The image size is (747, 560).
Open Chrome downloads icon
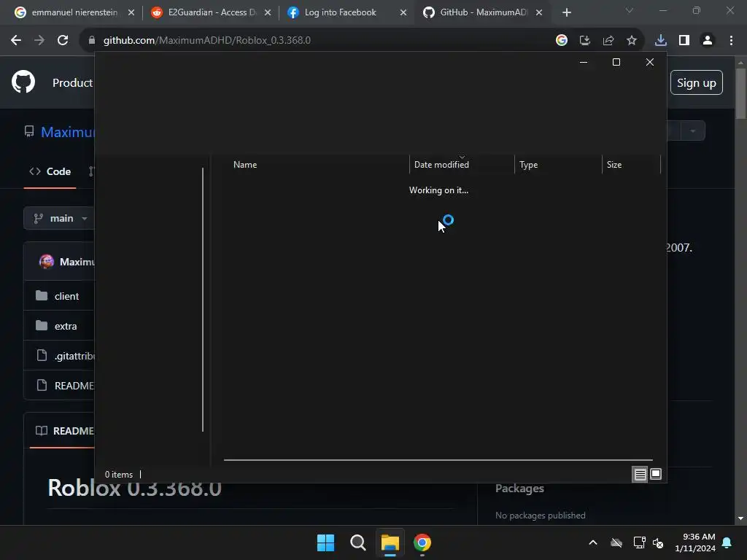click(x=661, y=41)
